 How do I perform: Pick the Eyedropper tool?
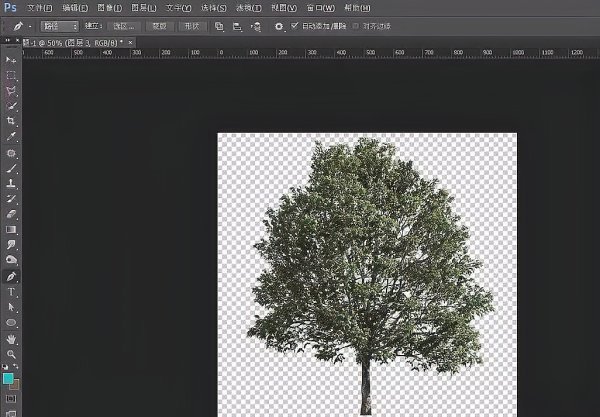coord(11,136)
